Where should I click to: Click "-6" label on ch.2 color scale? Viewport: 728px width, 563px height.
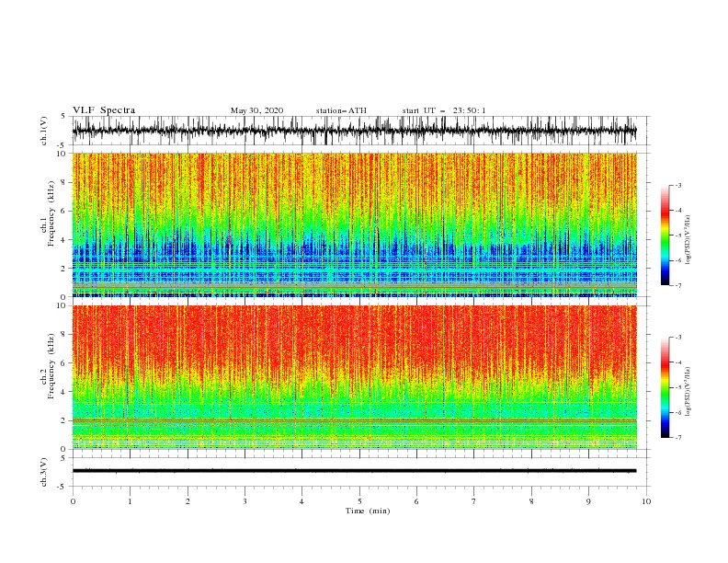pos(677,412)
